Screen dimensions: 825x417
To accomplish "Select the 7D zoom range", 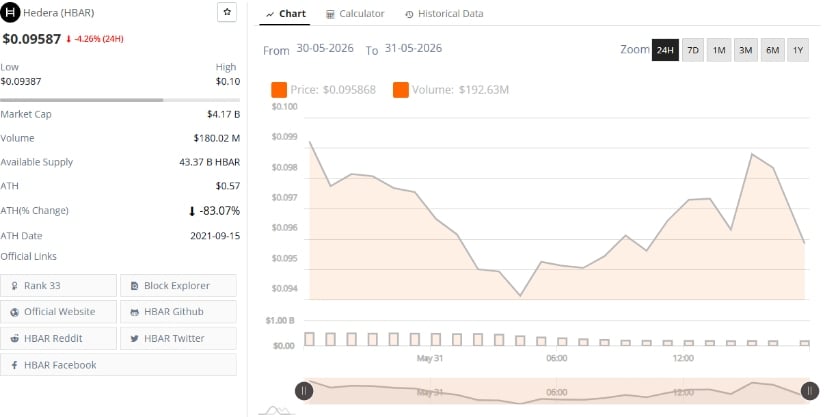I will pos(693,50).
